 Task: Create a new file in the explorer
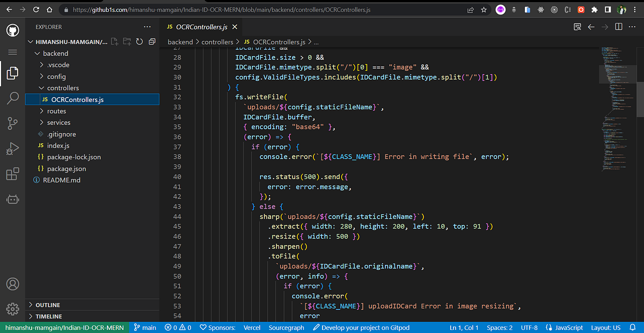point(115,41)
